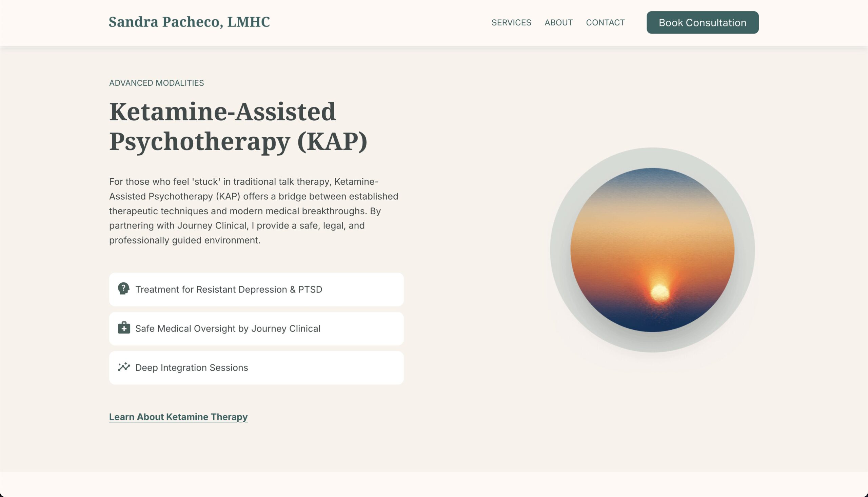Image resolution: width=868 pixels, height=497 pixels.
Task: Click the head with question mark icon
Action: pos(123,289)
